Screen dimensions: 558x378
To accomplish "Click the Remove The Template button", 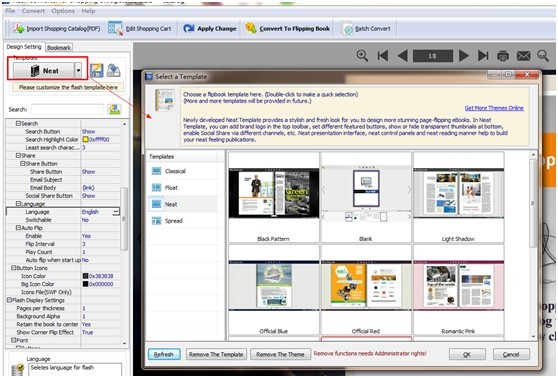I will click(x=216, y=355).
